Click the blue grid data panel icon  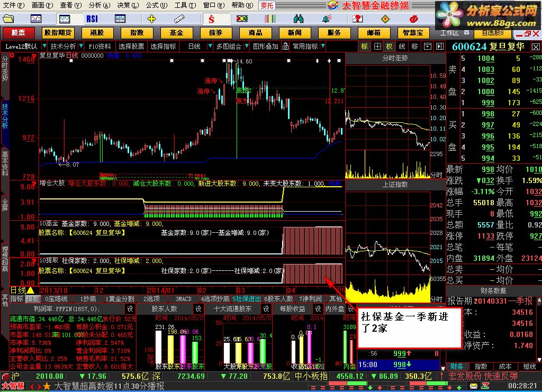click(x=120, y=19)
